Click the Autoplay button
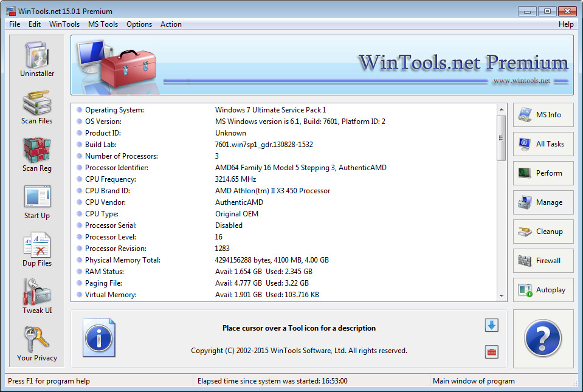Image resolution: width=583 pixels, height=392 pixels. [543, 290]
